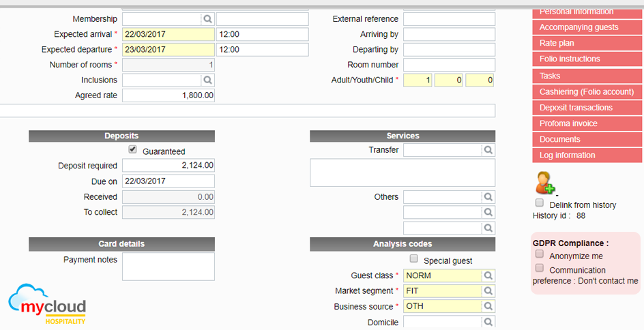Click the Market segment search icon
This screenshot has height=330, width=644.
point(488,291)
